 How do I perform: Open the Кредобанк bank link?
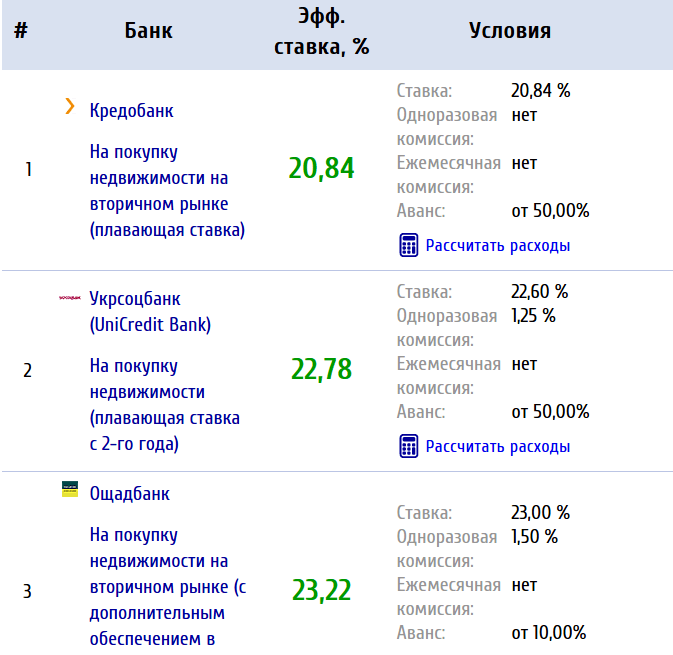[131, 111]
